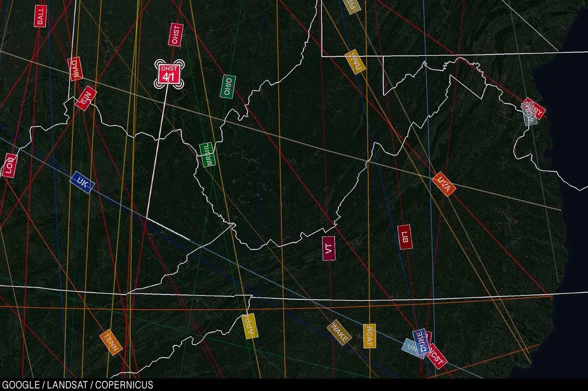Image resolution: width=588 pixels, height=391 pixels.
Task: Select the yellow APP marker
Action: coord(250,326)
